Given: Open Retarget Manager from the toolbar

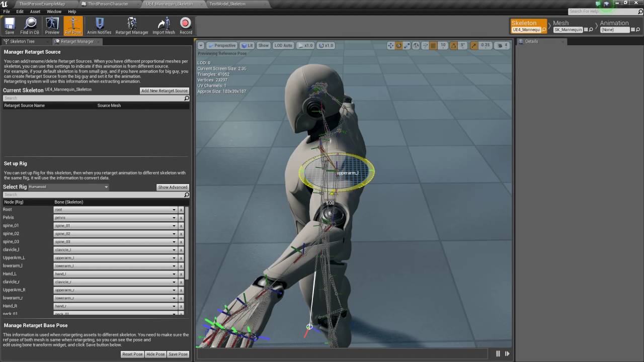Looking at the screenshot, I should pyautogui.click(x=132, y=26).
